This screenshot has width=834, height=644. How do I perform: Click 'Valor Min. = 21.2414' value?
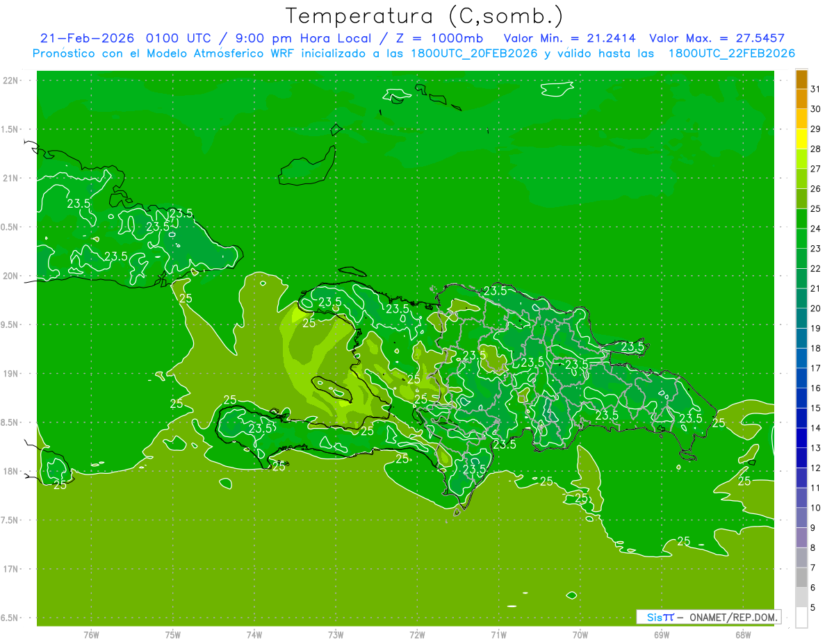tap(569, 38)
